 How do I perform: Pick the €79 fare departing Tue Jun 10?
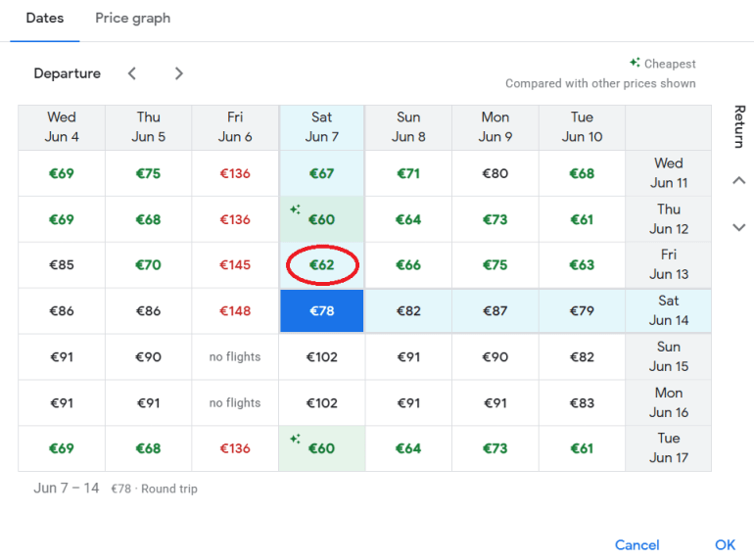click(582, 311)
